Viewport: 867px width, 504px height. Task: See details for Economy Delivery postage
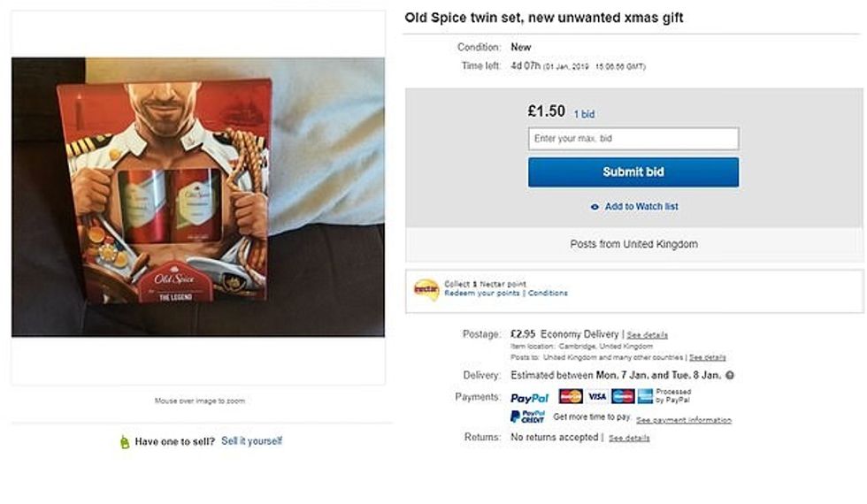(648, 335)
